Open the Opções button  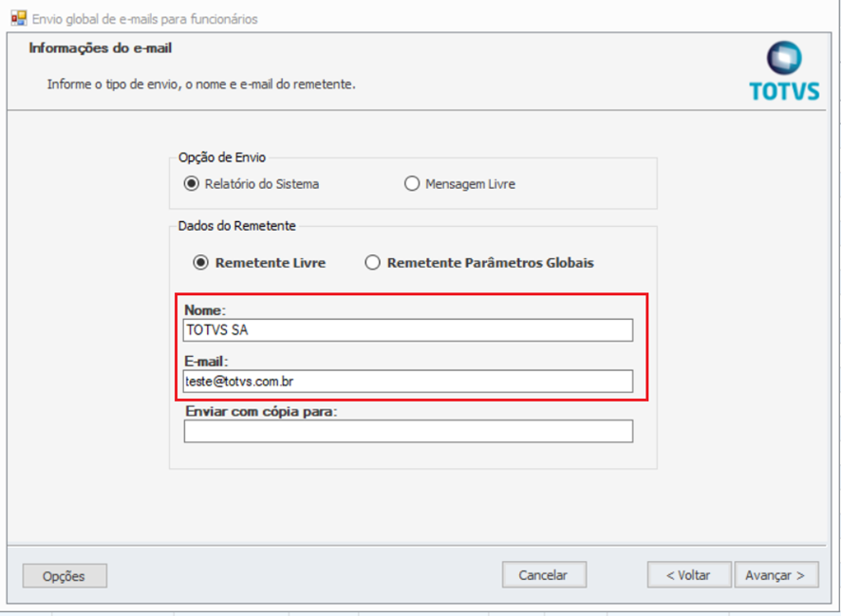coord(65,576)
